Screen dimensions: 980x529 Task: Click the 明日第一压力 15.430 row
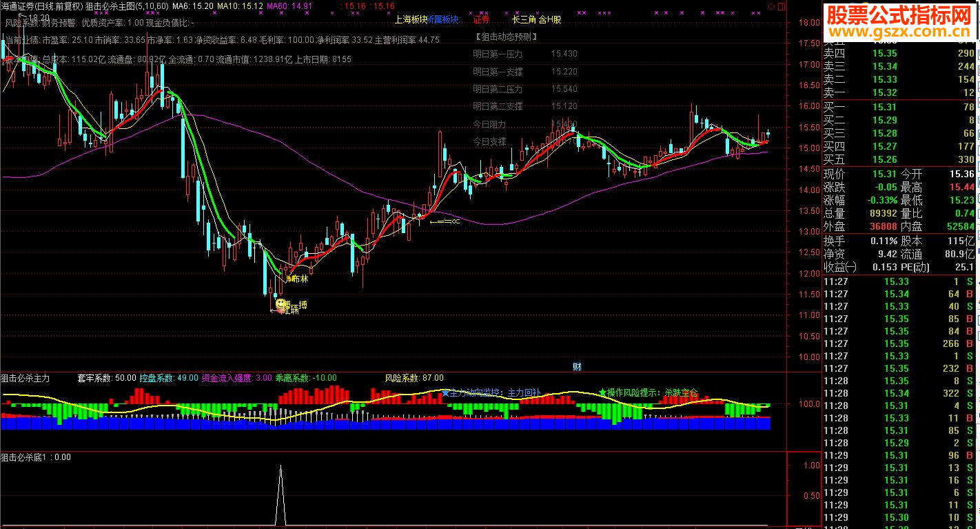[x=525, y=54]
